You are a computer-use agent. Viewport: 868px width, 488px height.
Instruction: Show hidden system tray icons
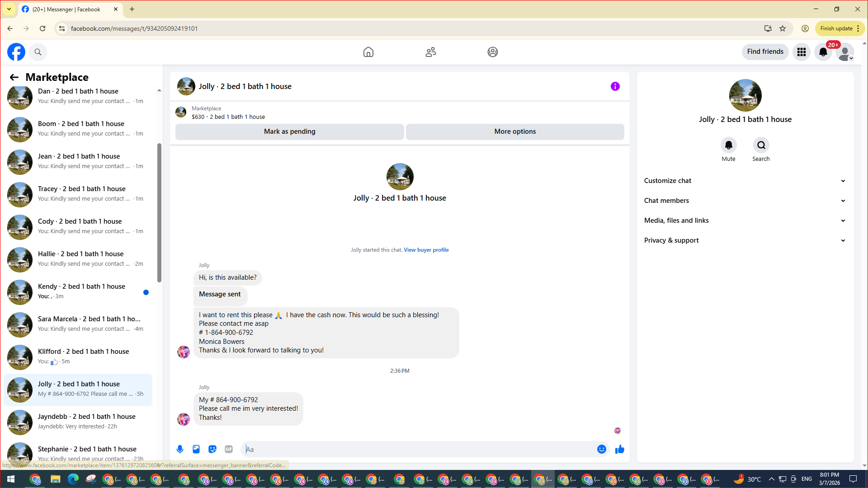point(771,479)
